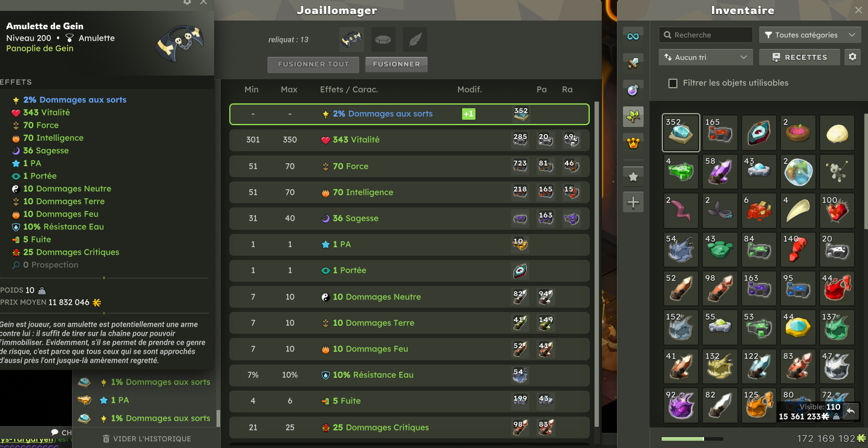Click the FUSIONNER TOUT button

[313, 64]
